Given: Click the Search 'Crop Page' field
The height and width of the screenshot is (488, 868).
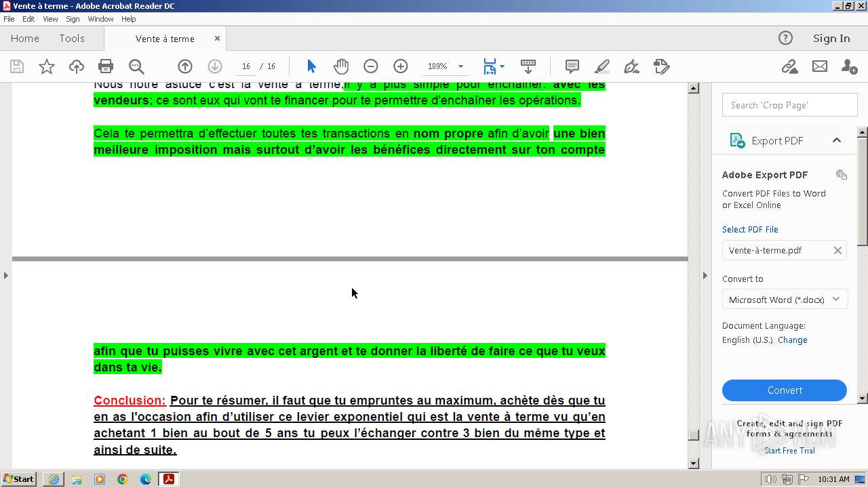Looking at the screenshot, I should (x=789, y=105).
